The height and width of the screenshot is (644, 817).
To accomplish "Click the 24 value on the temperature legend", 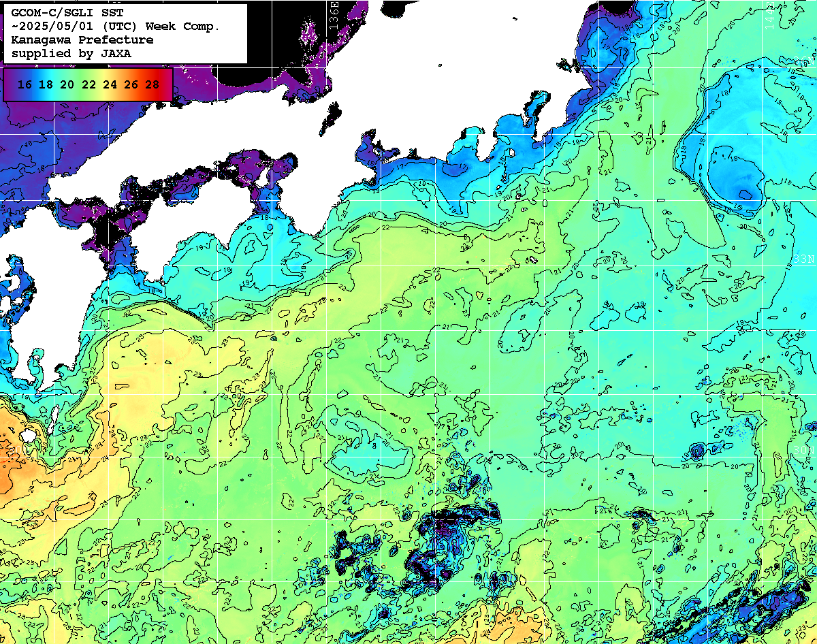I will pos(110,85).
